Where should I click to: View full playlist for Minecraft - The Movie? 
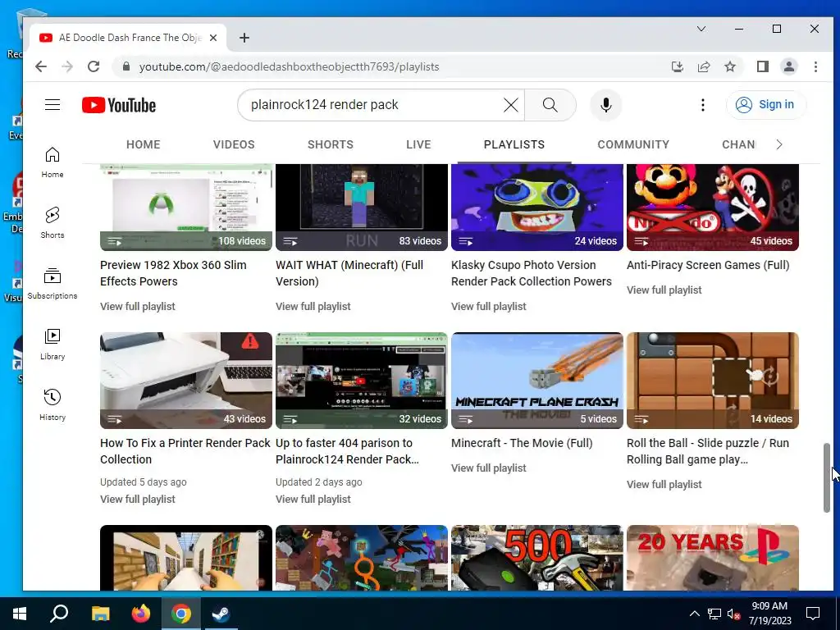[x=489, y=468]
